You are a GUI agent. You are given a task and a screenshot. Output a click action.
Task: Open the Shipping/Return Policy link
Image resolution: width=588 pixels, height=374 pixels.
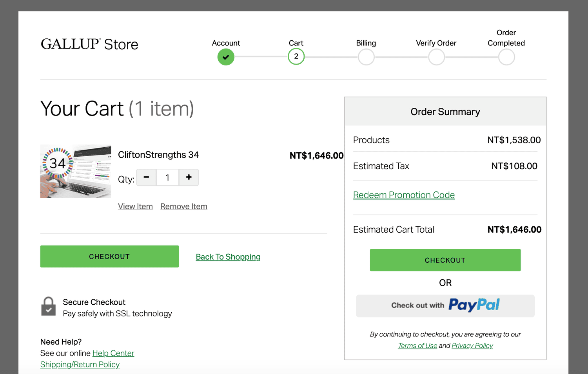(80, 365)
